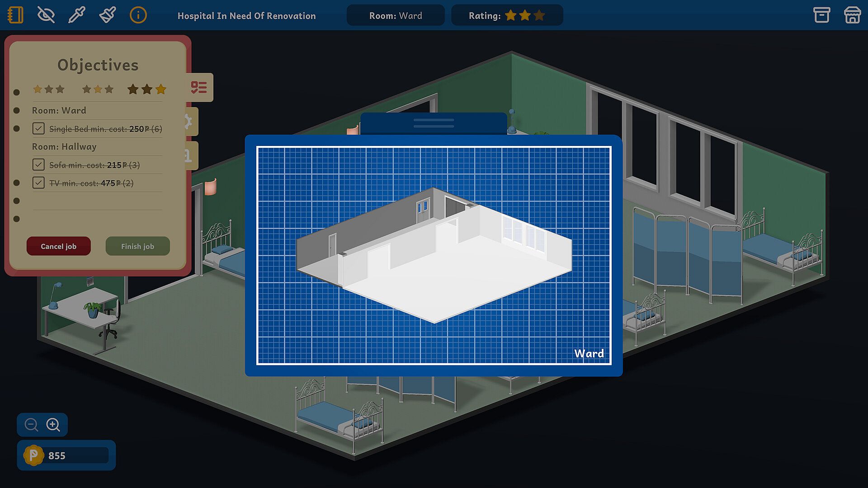Image resolution: width=868 pixels, height=488 pixels.
Task: Click the zoom out magnifier
Action: click(31, 425)
